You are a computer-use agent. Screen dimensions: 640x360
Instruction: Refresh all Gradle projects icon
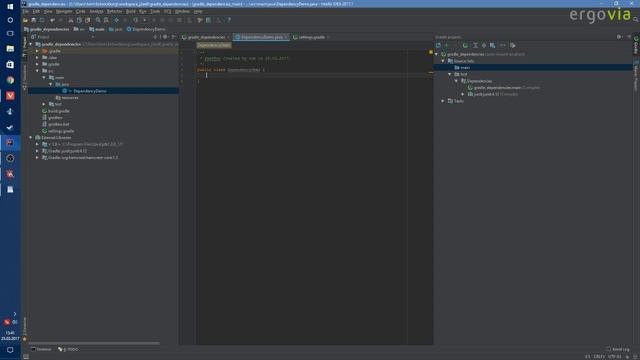(438, 45)
